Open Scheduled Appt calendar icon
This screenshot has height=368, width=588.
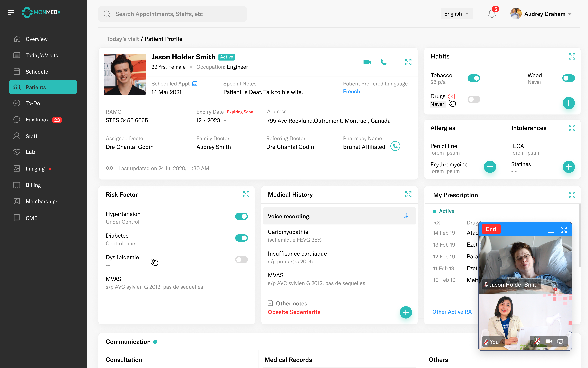coord(195,84)
